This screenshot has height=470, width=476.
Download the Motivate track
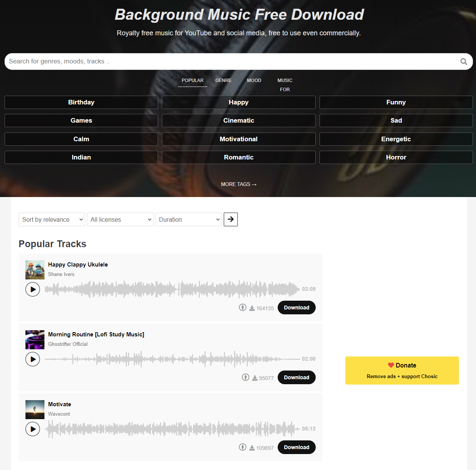[297, 447]
